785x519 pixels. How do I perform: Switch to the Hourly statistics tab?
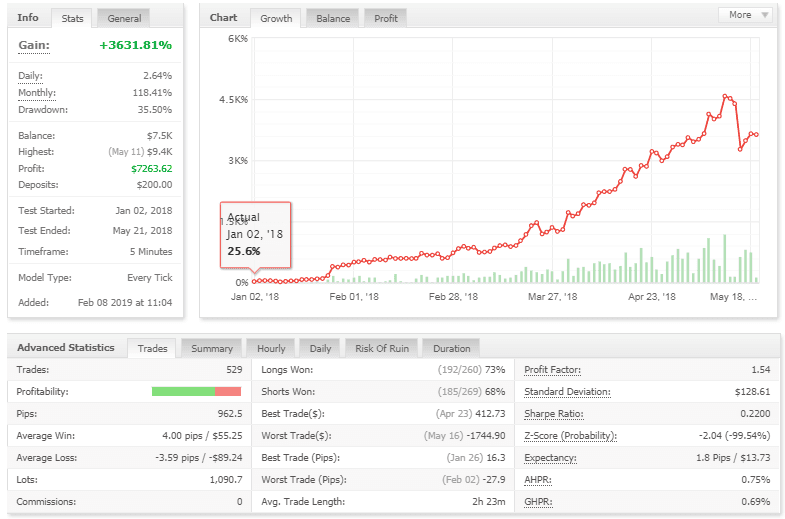coord(271,348)
